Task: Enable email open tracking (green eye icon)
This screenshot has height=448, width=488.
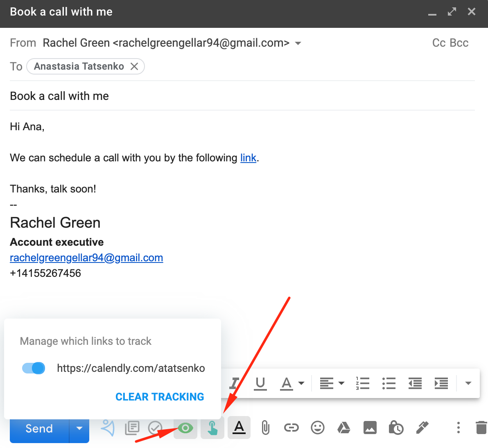Action: [x=185, y=428]
